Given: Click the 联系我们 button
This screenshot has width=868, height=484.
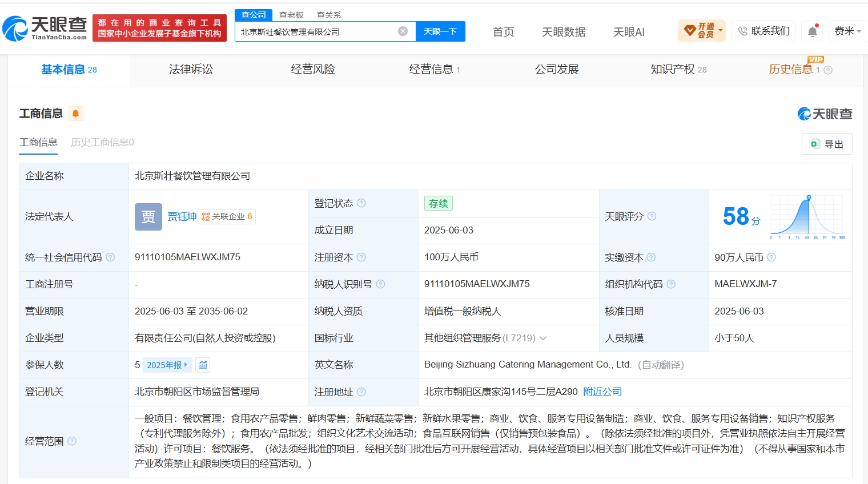Looking at the screenshot, I should pos(763,31).
